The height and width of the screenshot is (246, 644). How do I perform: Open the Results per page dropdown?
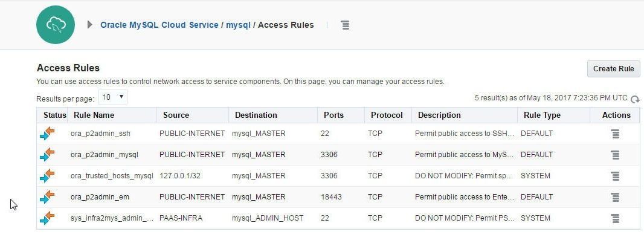112,97
